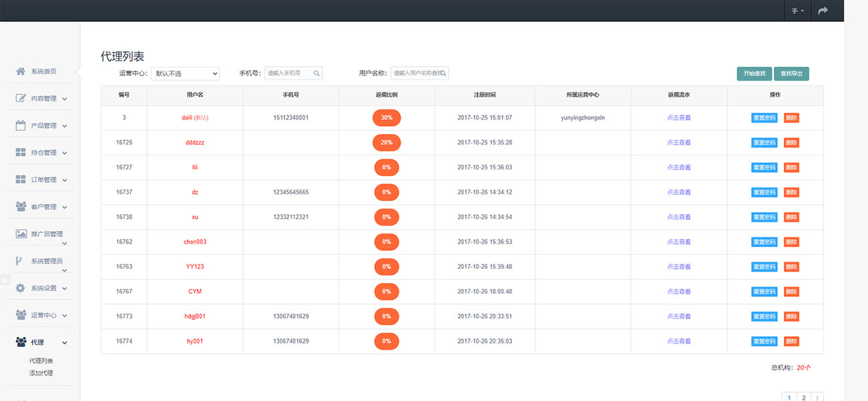Click the edit icon for 内容管理
This screenshot has width=868, height=401.
(x=21, y=98)
